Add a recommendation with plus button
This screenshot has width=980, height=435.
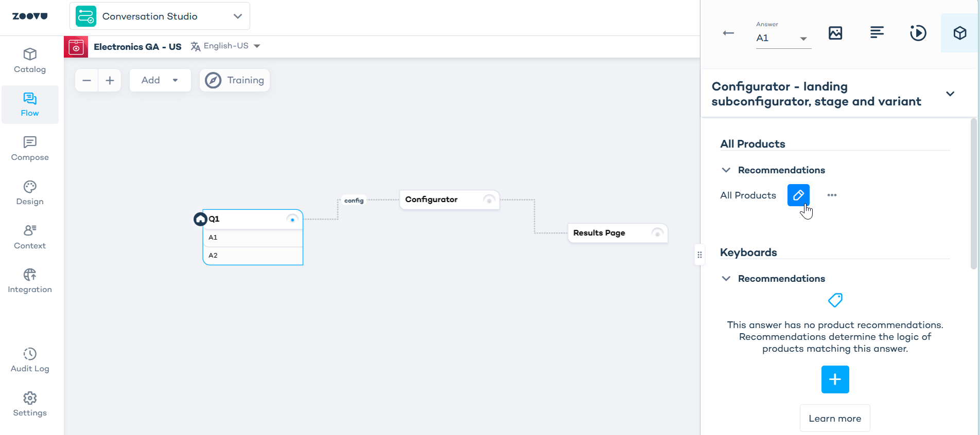[835, 379]
